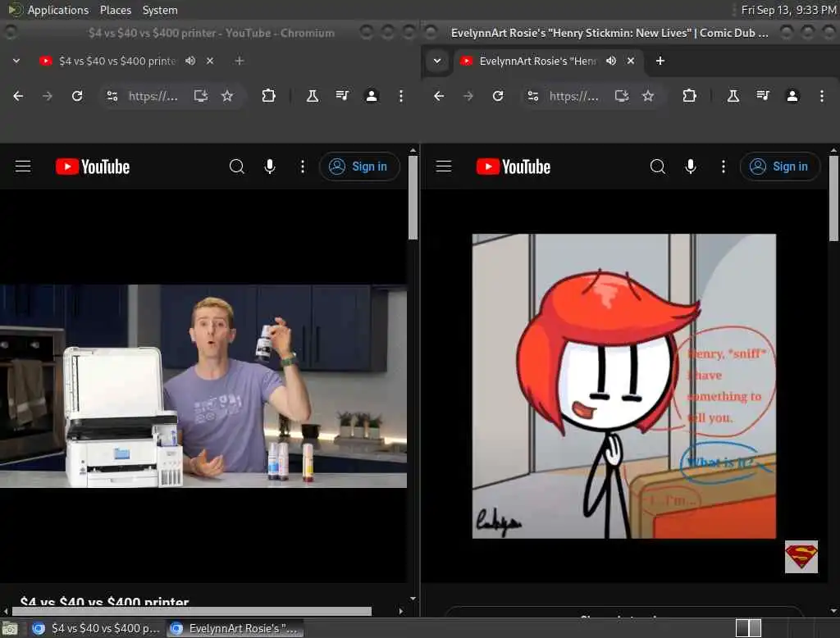
Task: Open Chromium menu in right window
Action: tap(822, 96)
